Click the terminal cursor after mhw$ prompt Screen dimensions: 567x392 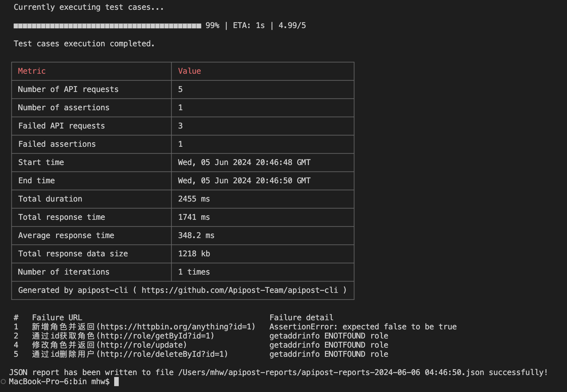[x=116, y=382]
